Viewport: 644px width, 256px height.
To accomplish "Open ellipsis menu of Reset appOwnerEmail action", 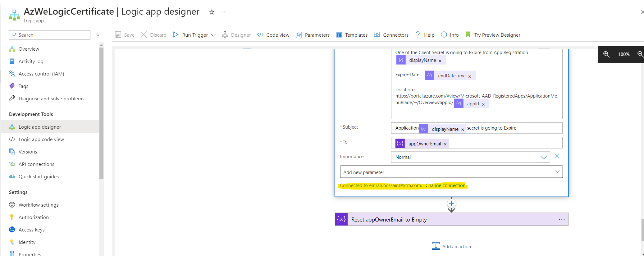I will click(x=562, y=219).
